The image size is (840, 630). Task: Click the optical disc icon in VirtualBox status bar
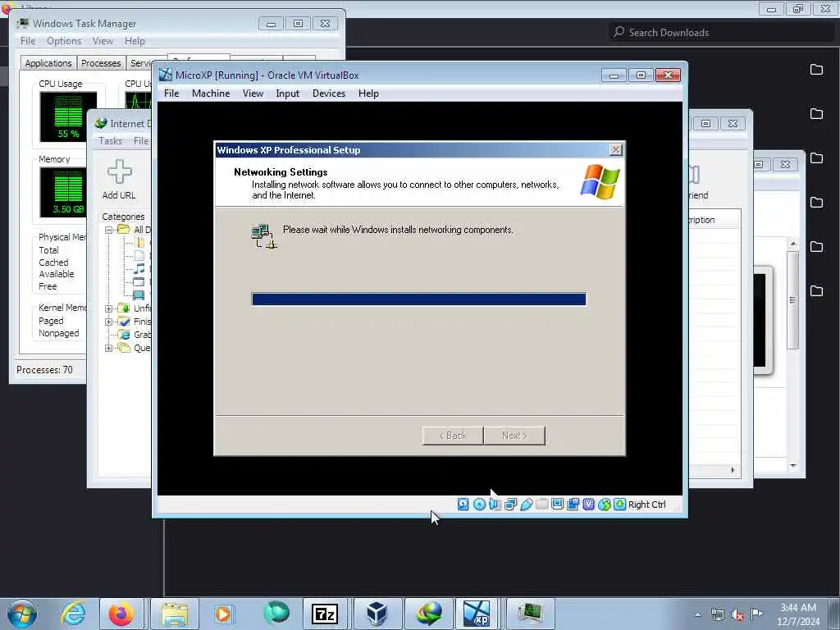pos(479,504)
